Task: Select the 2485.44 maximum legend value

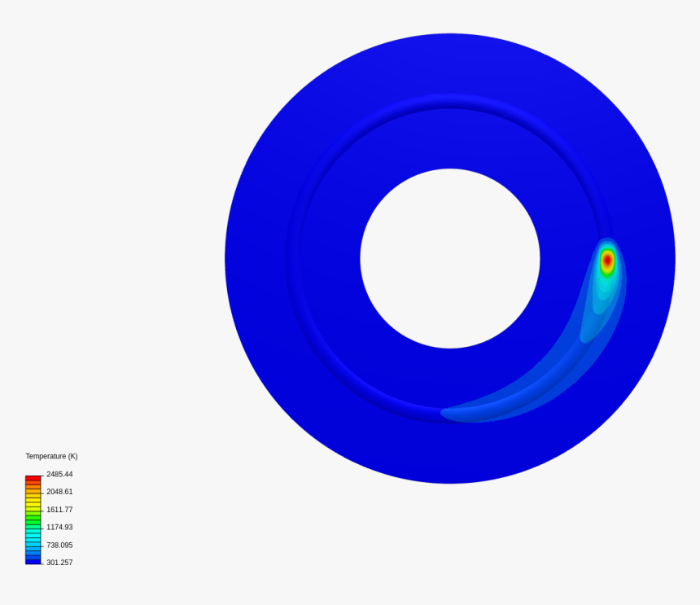Action: coord(59,474)
